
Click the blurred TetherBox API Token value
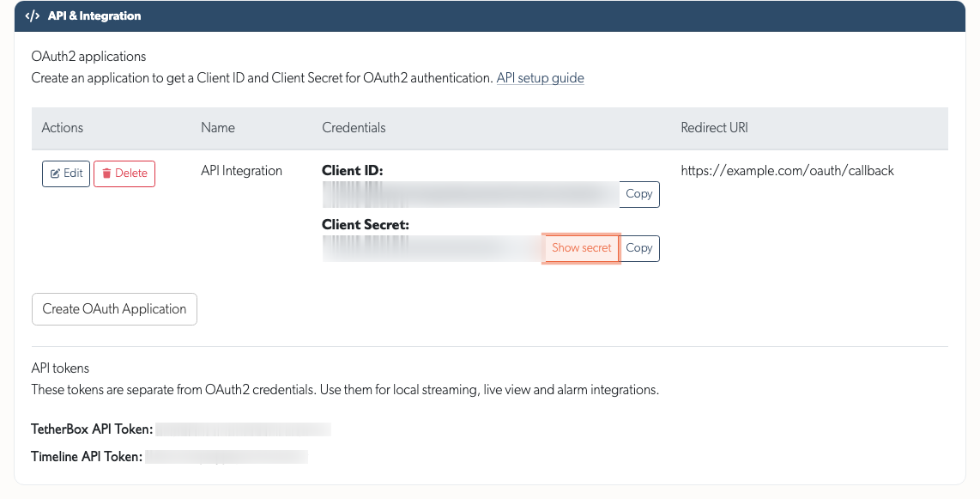point(243,429)
